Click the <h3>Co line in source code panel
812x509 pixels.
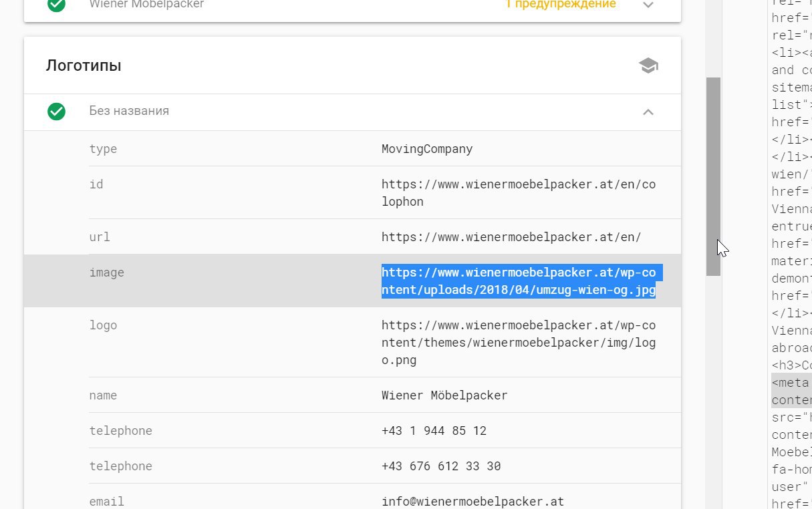tap(792, 365)
